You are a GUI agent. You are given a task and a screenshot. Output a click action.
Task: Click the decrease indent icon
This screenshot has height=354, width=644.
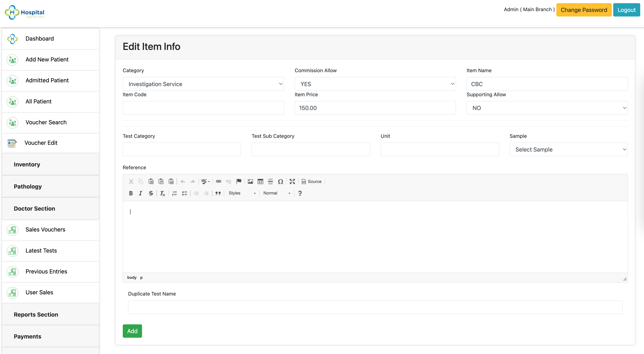point(196,193)
